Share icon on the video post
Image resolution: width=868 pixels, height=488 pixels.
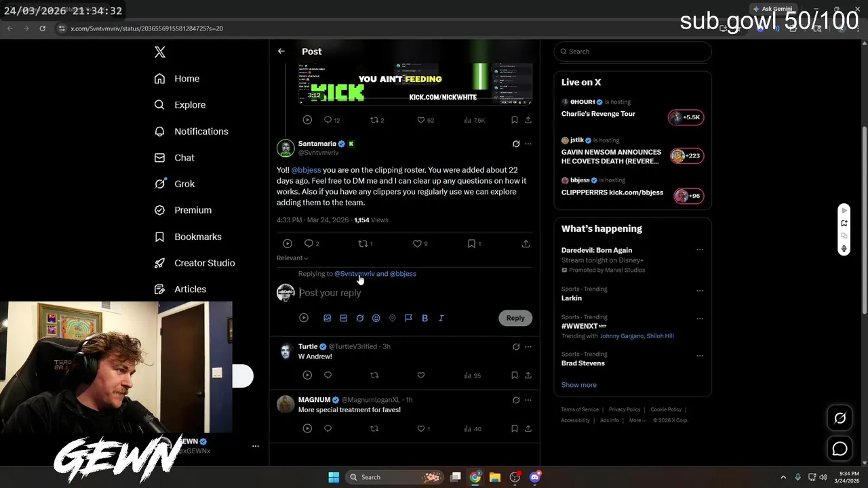(x=528, y=120)
